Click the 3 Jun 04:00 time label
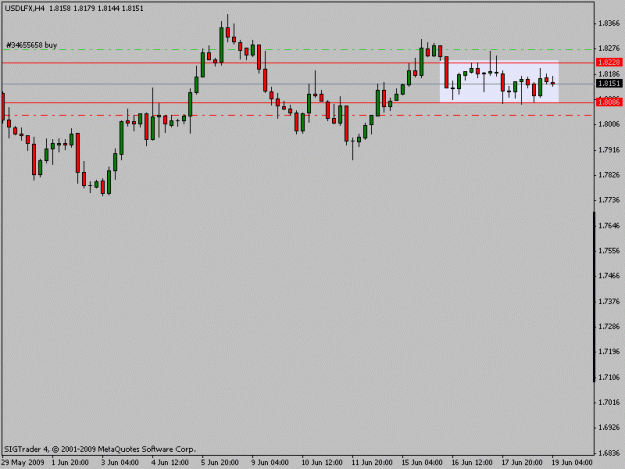625x469 pixels. [x=120, y=463]
